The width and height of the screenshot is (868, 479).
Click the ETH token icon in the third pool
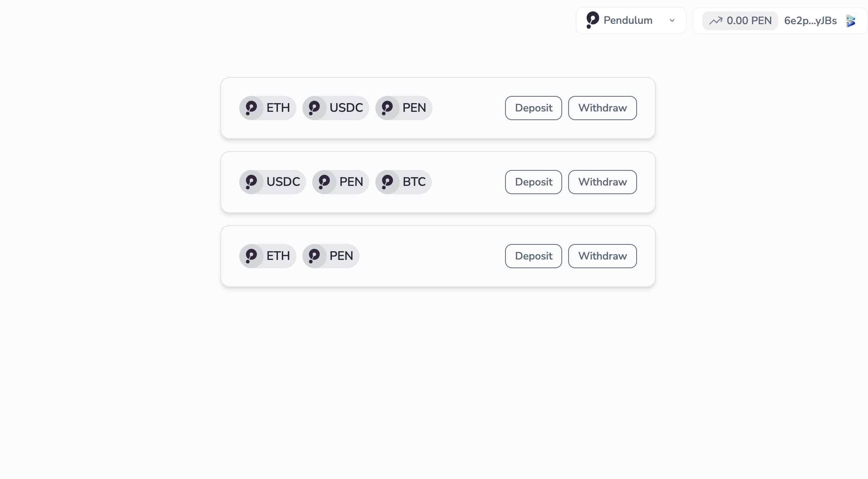pyautogui.click(x=251, y=256)
